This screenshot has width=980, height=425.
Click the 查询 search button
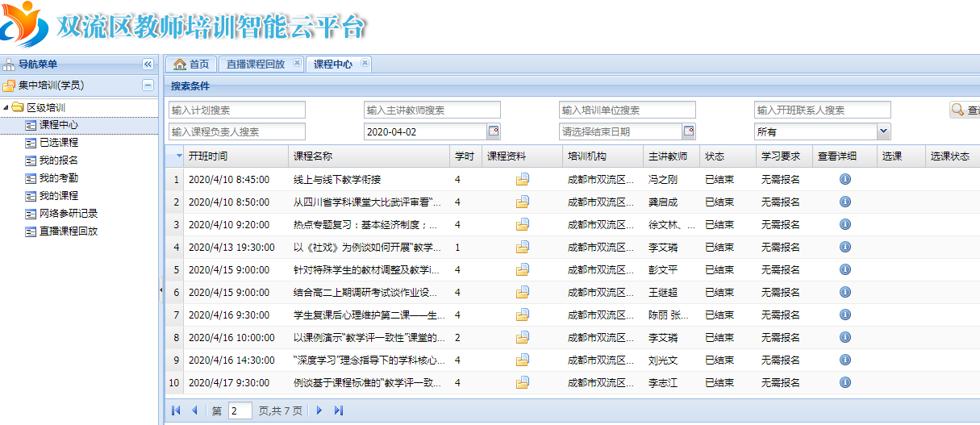(x=965, y=110)
